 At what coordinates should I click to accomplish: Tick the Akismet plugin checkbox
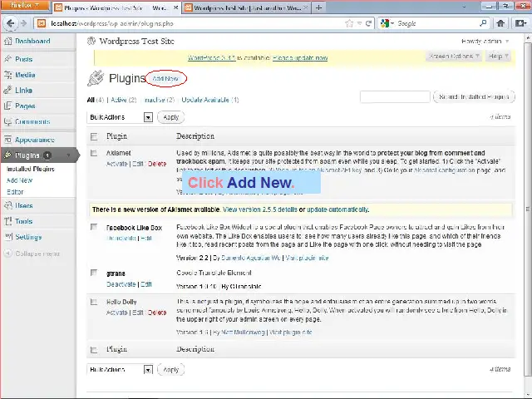tap(94, 153)
